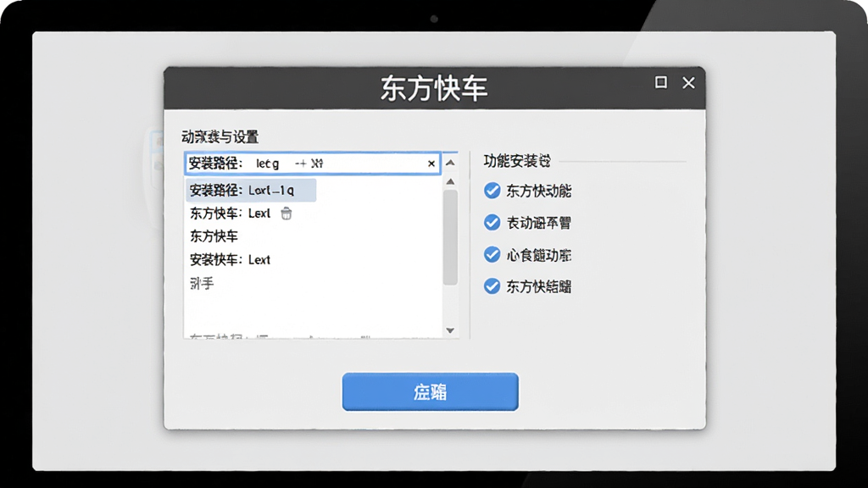
Task: Click the trash icon beside 东方快车: Lext
Action: [x=287, y=213]
